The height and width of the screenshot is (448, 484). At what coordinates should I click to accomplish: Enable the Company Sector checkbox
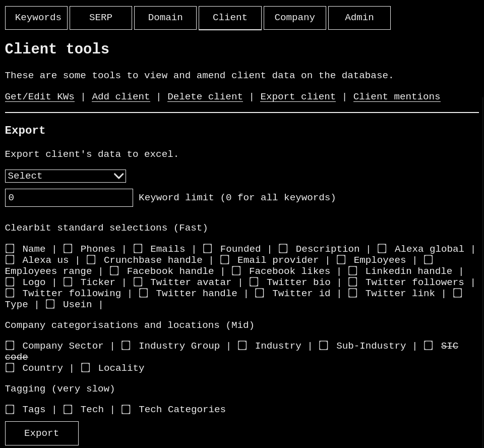click(x=10, y=346)
